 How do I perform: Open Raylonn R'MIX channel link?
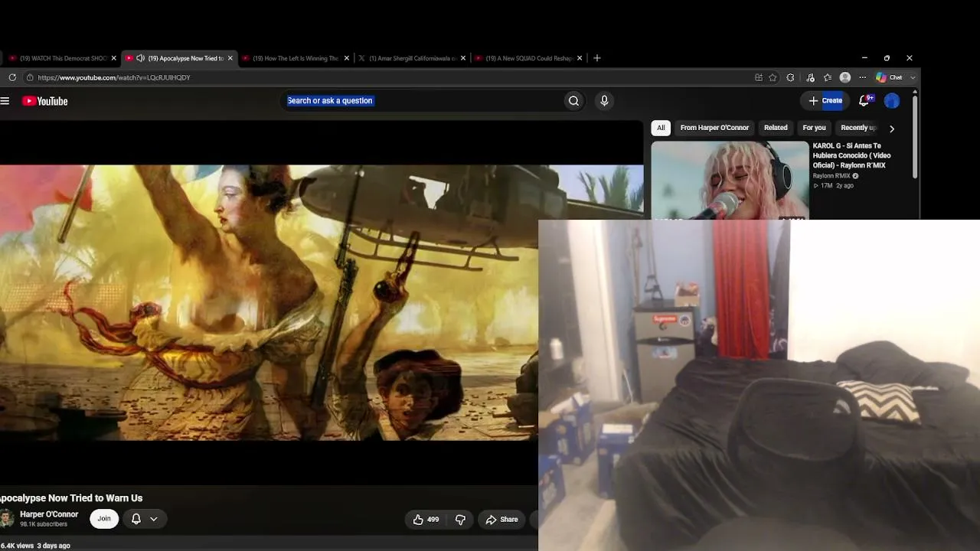[x=831, y=176]
